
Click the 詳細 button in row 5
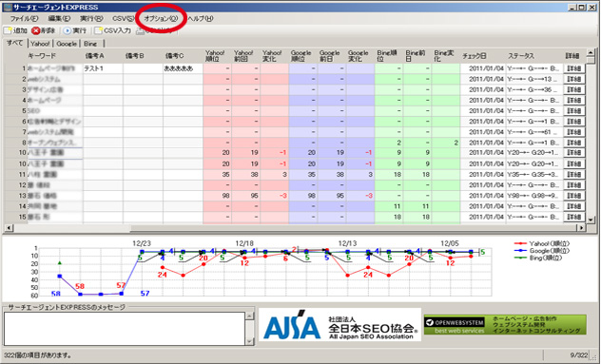pyautogui.click(x=573, y=111)
